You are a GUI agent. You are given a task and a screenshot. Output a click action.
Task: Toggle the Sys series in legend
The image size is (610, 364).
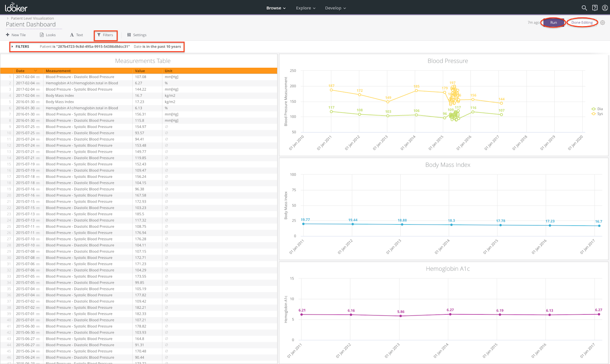pos(597,114)
